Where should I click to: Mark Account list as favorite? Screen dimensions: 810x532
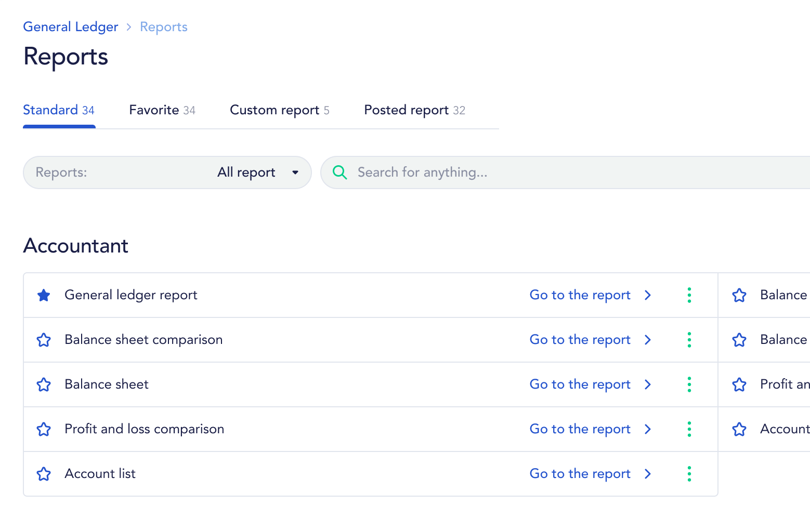44,474
